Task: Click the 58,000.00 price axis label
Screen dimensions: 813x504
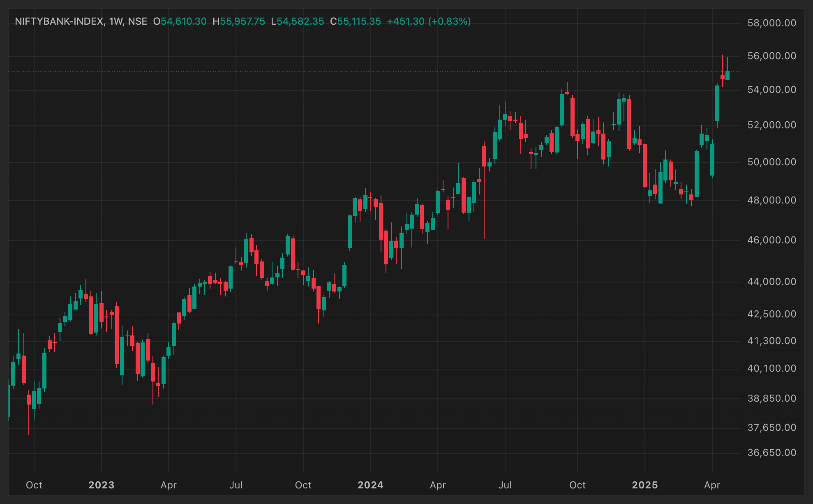Action: coord(771,23)
